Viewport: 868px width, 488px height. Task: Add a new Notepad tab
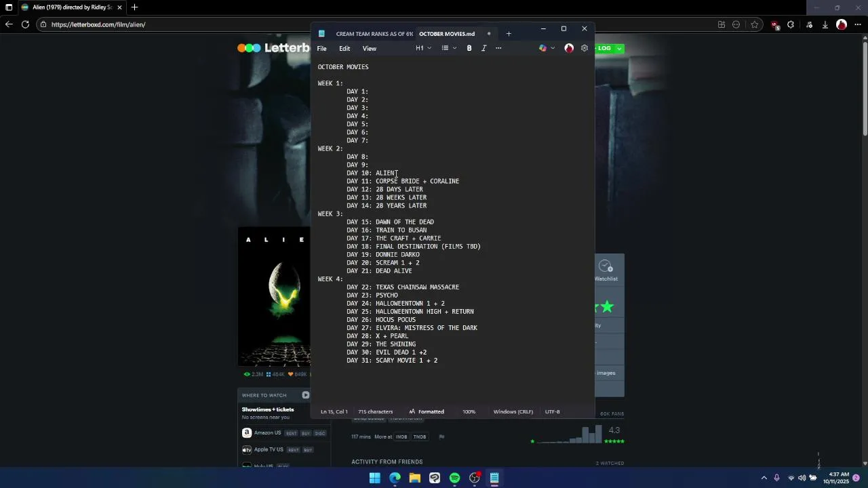click(x=509, y=34)
